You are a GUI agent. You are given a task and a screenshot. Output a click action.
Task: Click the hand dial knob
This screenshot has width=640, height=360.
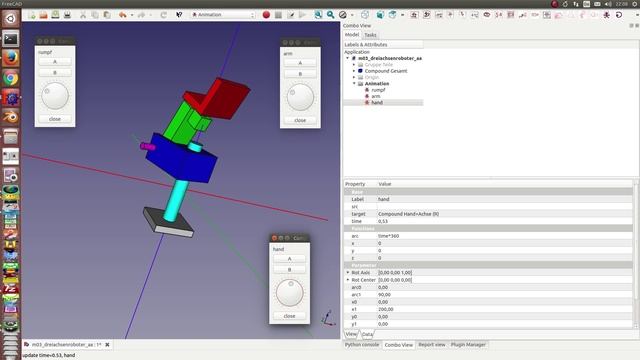(289, 293)
